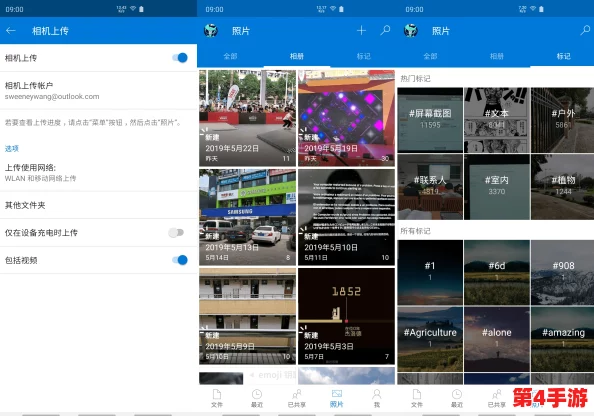
Task: Tap the back arrow in 相机上传 header
Action: [11, 31]
